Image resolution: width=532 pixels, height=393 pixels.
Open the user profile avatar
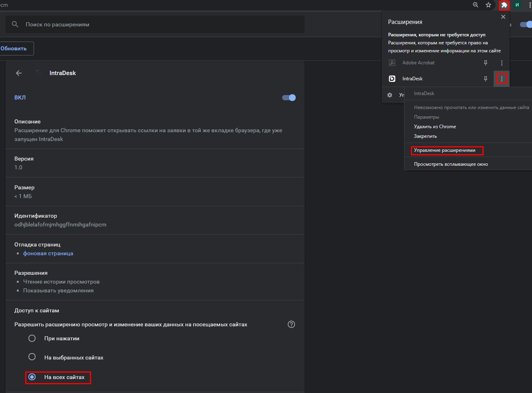pos(517,5)
